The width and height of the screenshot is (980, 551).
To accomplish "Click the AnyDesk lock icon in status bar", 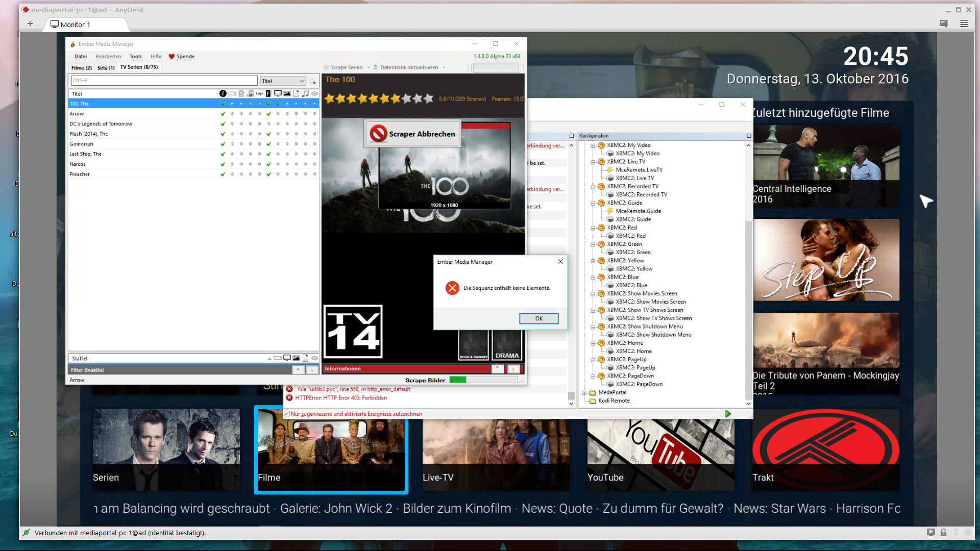I will click(x=943, y=532).
